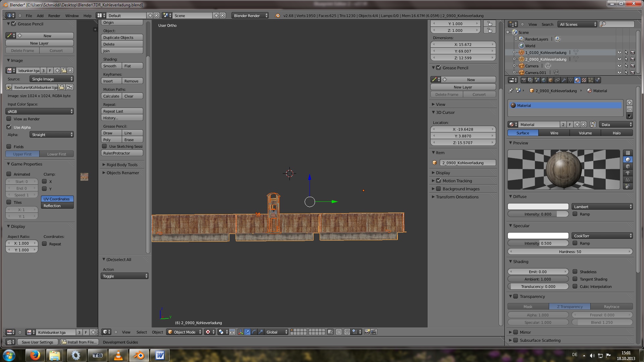Hide 1_0100_Kohleverladung using eye icon
This screenshot has height=362, width=644.
619,53
